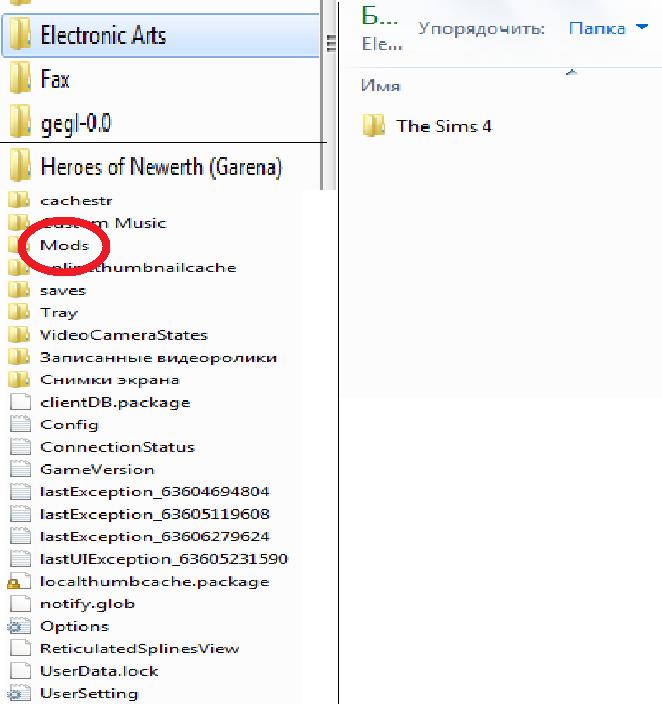Click the notify.glob file icon

point(20,604)
